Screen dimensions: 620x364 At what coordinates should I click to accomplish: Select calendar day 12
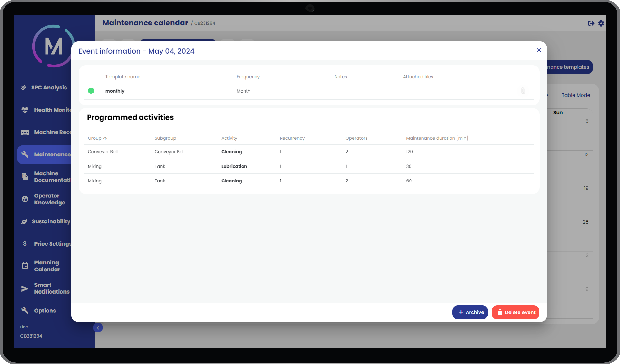(x=586, y=155)
